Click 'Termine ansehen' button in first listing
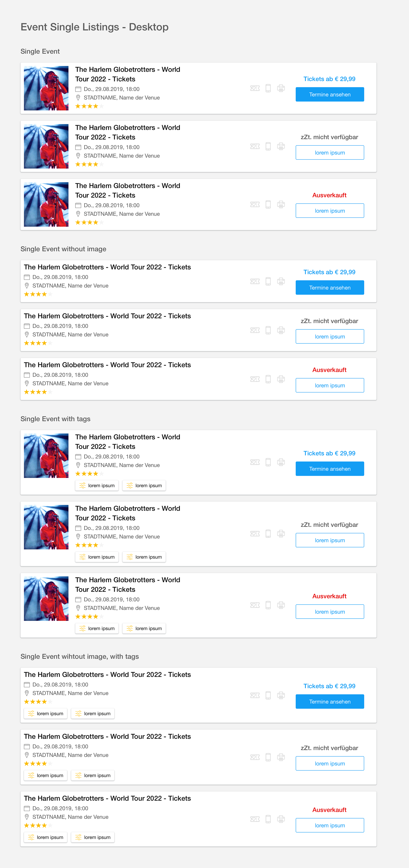This screenshot has height=868, width=409. coord(330,95)
